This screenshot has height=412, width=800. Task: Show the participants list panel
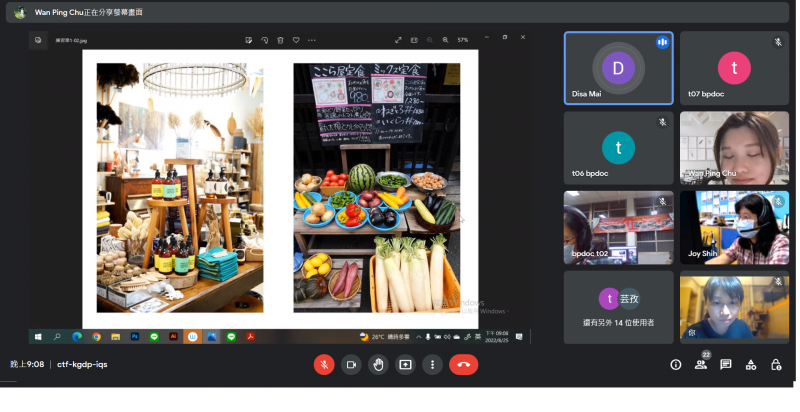[x=701, y=365]
